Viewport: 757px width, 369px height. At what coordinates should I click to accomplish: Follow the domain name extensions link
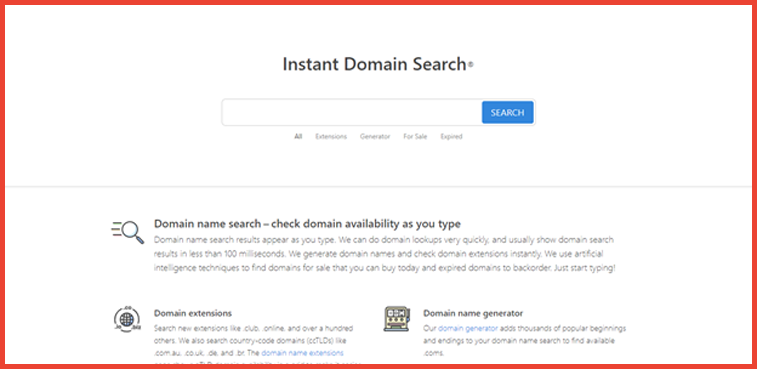coord(302,353)
